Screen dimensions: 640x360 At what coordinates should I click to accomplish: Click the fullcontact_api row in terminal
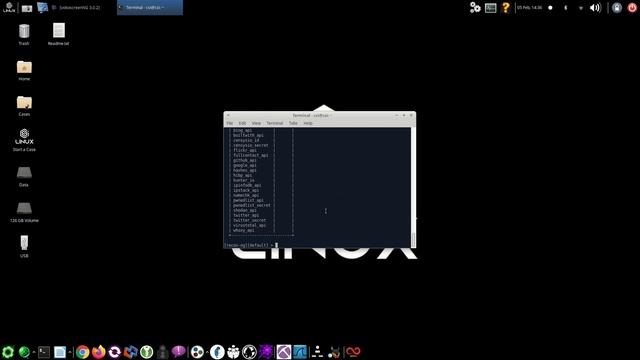pyautogui.click(x=251, y=155)
